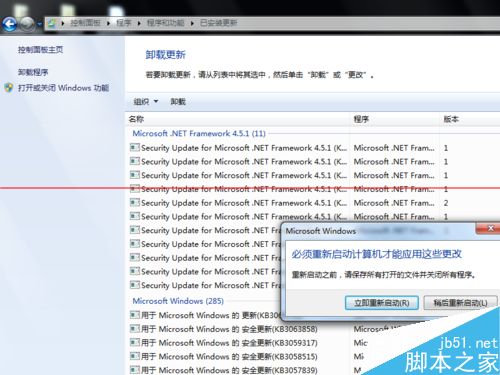500x375 pixels.
Task: Expand the arrow after 程序和功能 breadcrumb
Action: tap(192, 23)
